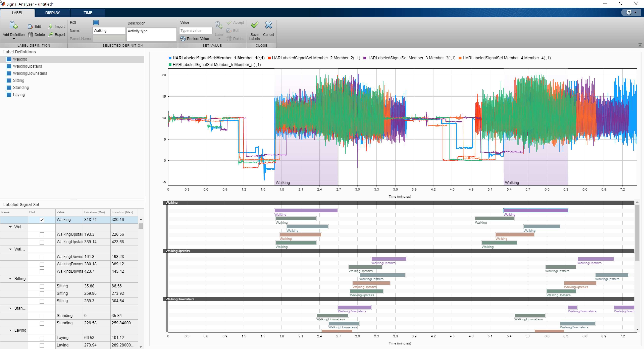Click the Import labels icon
The height and width of the screenshot is (349, 644).
tap(50, 26)
